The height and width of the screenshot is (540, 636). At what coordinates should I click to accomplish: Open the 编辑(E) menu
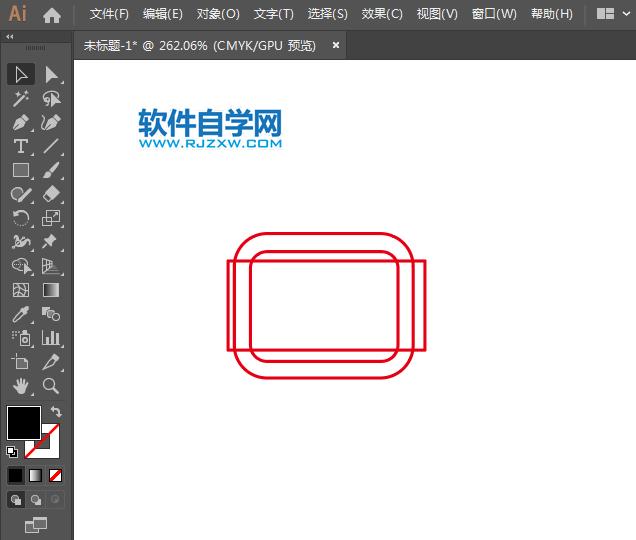tap(163, 14)
